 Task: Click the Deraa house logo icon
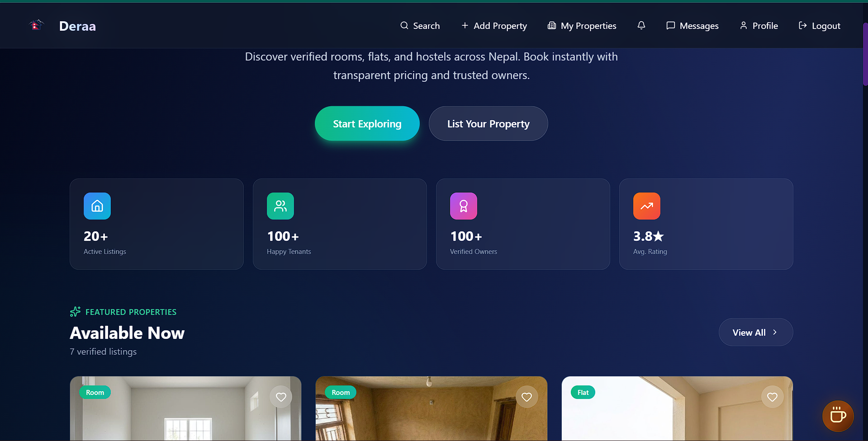[x=36, y=25]
